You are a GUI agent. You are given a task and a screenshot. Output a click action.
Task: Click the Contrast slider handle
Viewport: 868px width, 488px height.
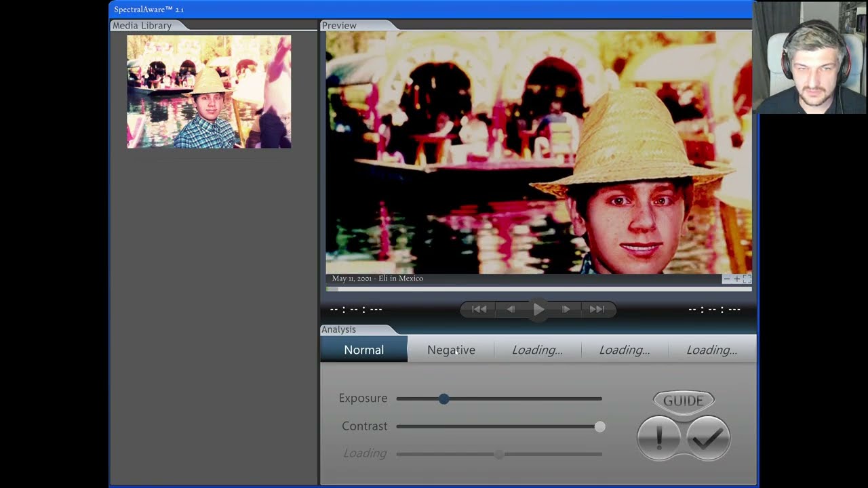599,426
